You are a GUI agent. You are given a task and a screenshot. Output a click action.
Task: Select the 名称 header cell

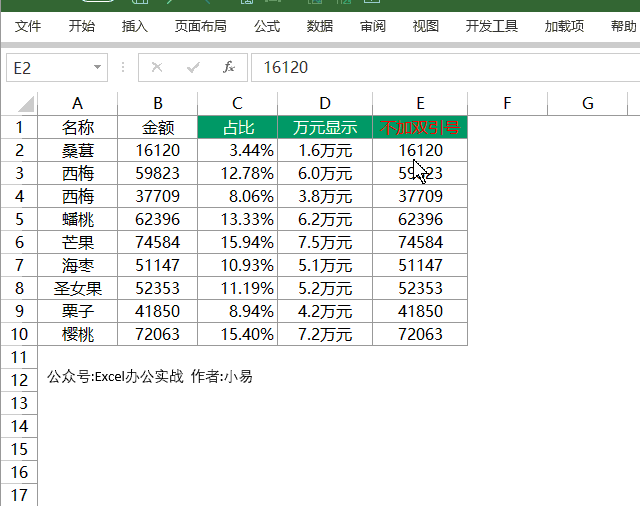(x=78, y=127)
